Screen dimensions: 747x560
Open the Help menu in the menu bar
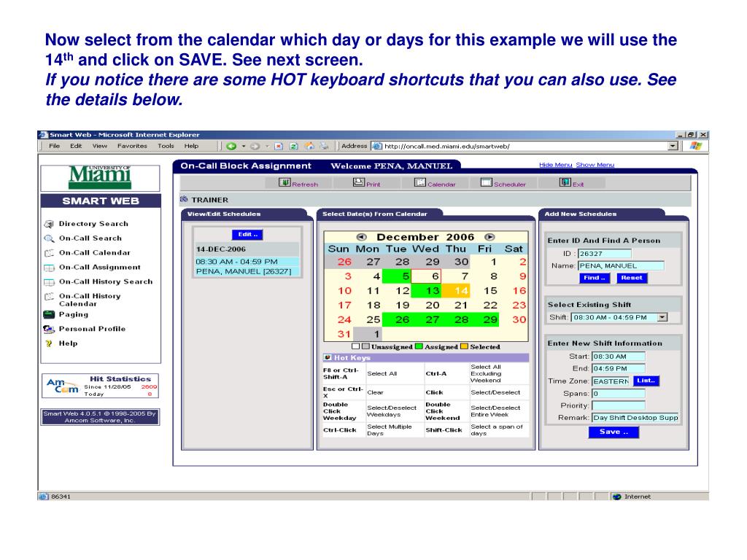click(x=192, y=146)
